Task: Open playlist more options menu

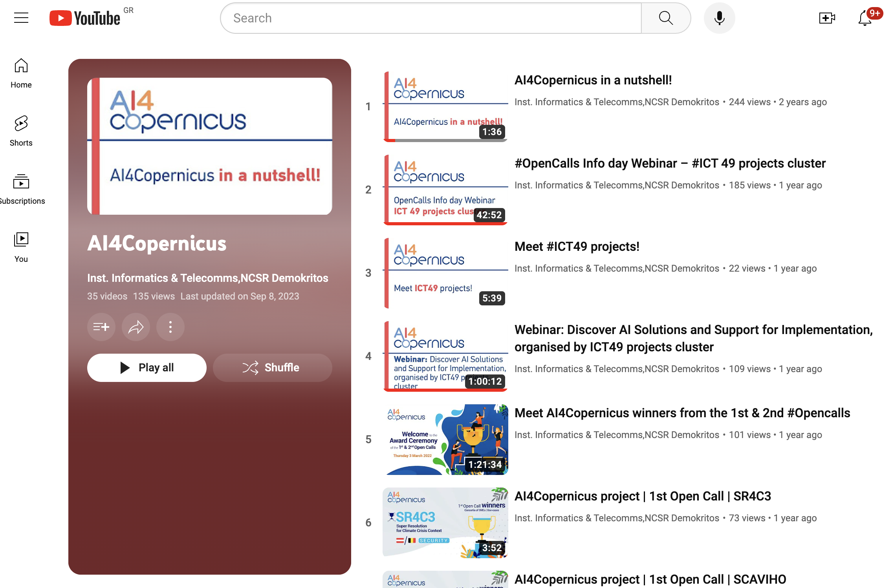Action: point(170,327)
